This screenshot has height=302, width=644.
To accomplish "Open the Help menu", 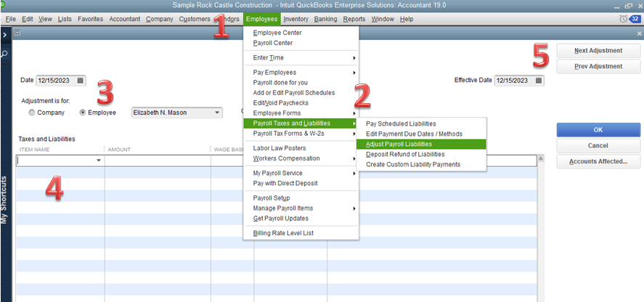I will (407, 19).
